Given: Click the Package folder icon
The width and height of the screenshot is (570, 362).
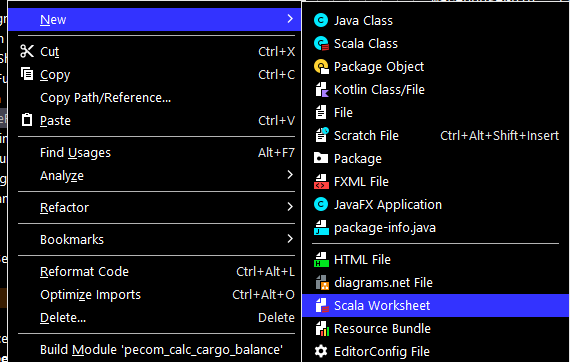Looking at the screenshot, I should coord(321,158).
